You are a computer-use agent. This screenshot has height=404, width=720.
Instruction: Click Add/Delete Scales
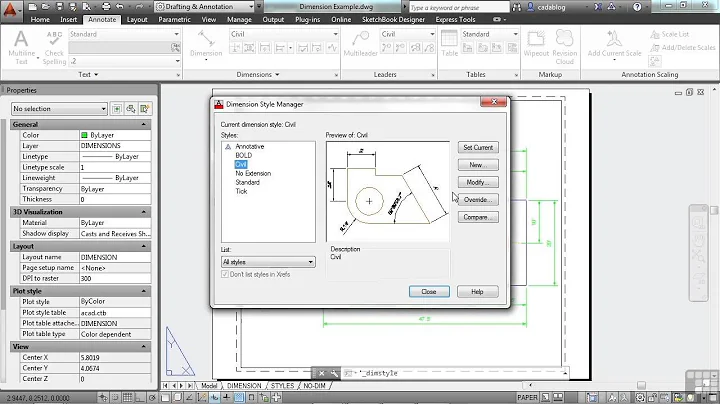[683, 47]
